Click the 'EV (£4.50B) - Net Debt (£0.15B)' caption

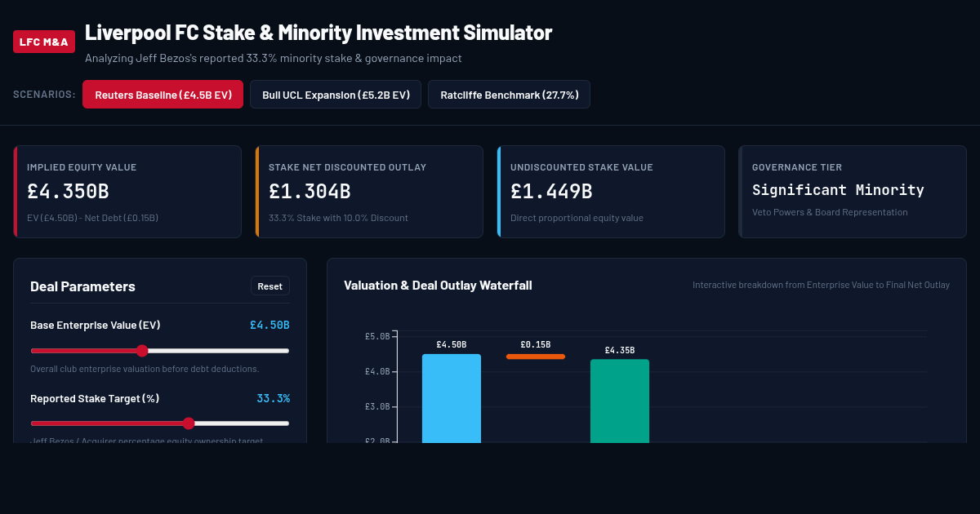coord(92,218)
